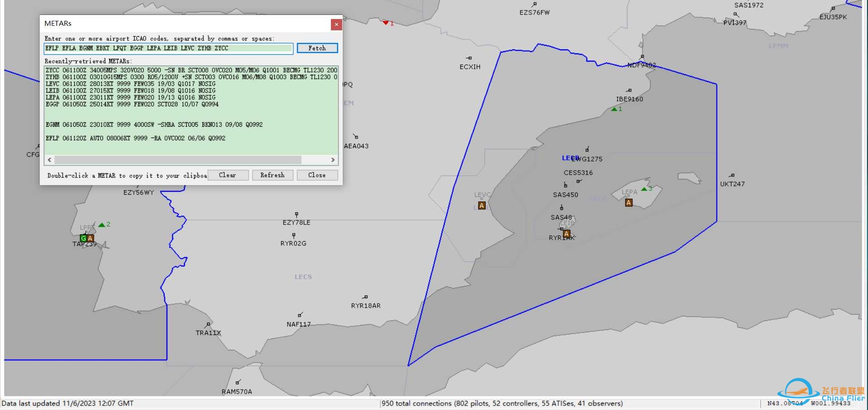Select the LECS sector label
The image size is (868, 410).
(303, 277)
